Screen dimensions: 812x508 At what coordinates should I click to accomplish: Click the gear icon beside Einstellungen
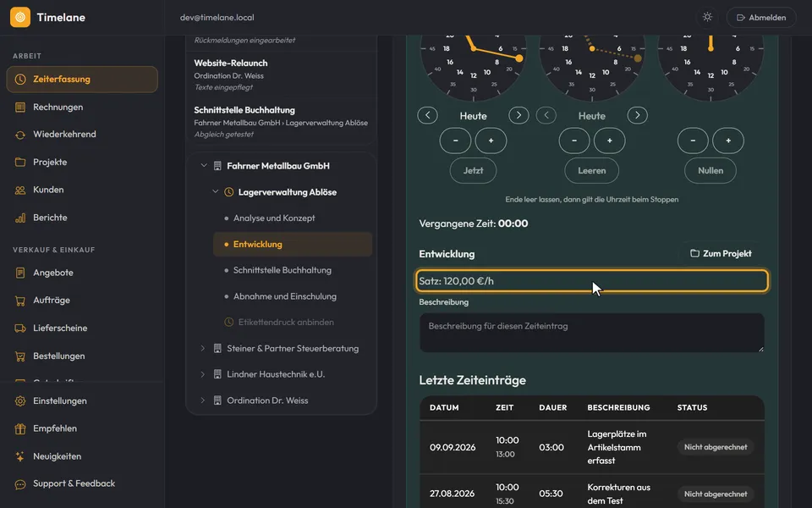(x=20, y=401)
